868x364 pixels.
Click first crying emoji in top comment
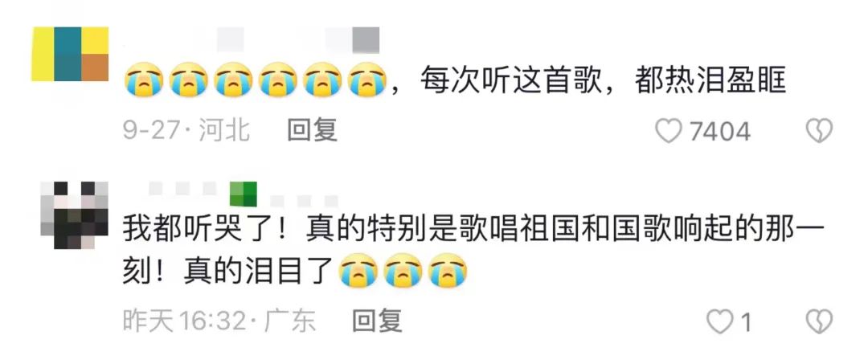144,80
